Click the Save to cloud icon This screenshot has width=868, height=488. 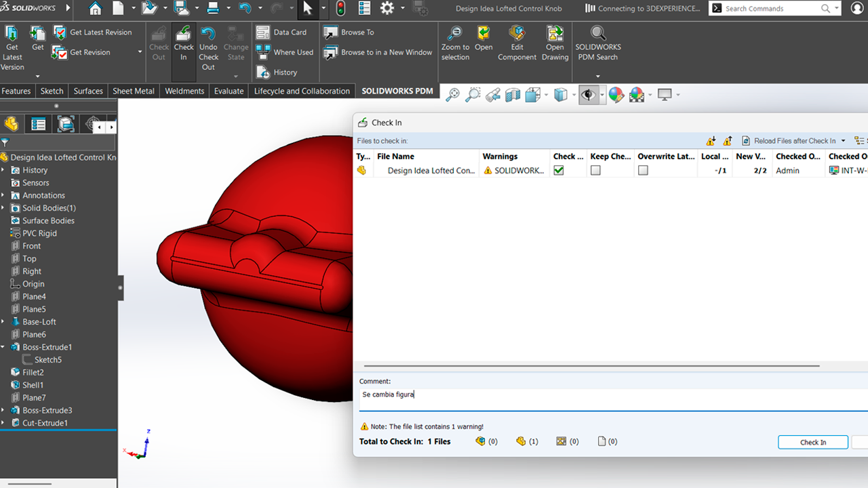coord(181,9)
